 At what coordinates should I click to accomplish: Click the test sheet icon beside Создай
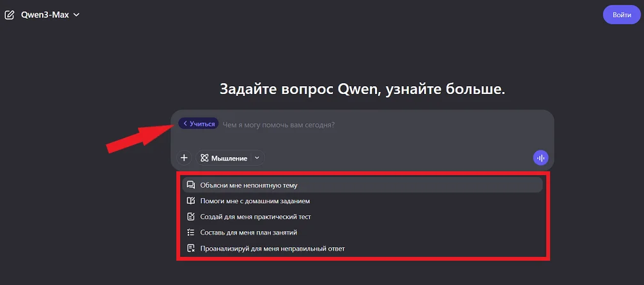pos(190,217)
